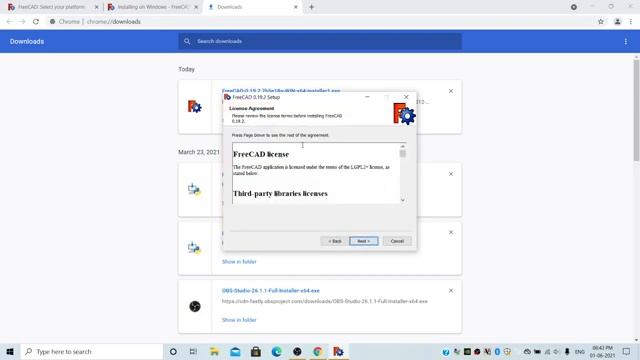The height and width of the screenshot is (360, 640).
Task: Click the Downloads page vertical scrollbar
Action: [x=636, y=110]
